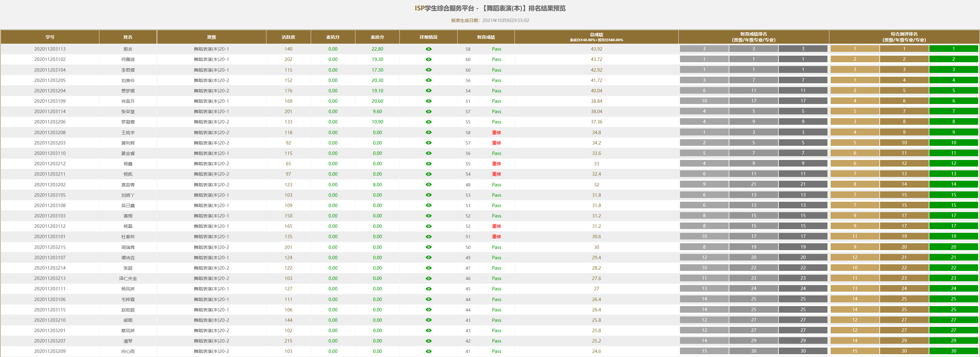Screen dimensions: 980x357
Task: Click the 姓名 column header
Action: point(128,37)
